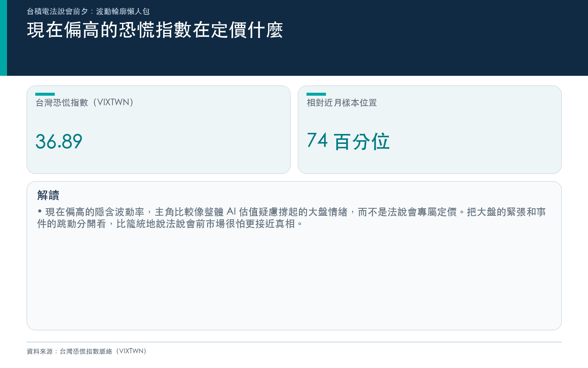
Task: Click the source note 資料來源：台灣恐慌指數脈絡（VIXTWN）
Action: (x=87, y=351)
